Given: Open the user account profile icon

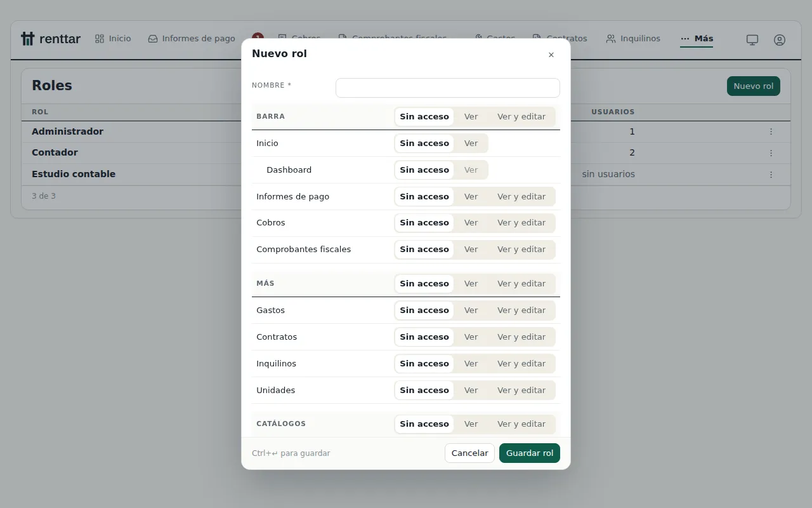Looking at the screenshot, I should 780,39.
